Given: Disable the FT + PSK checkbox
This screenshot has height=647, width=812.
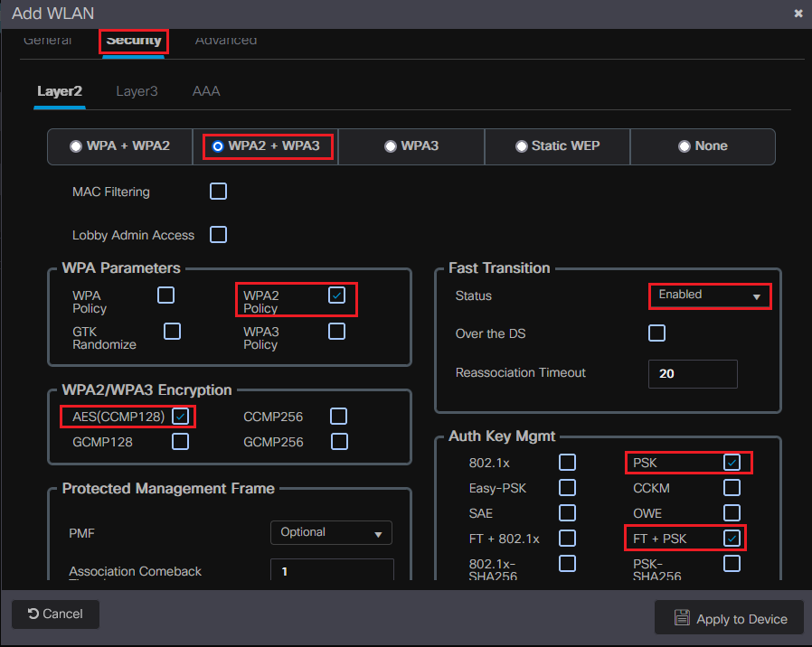Looking at the screenshot, I should click(x=732, y=539).
